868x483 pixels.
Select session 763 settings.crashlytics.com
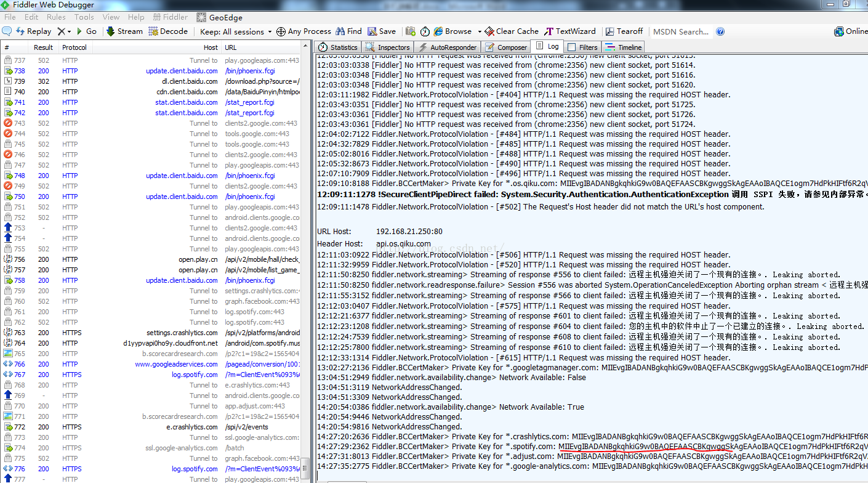pyautogui.click(x=151, y=333)
